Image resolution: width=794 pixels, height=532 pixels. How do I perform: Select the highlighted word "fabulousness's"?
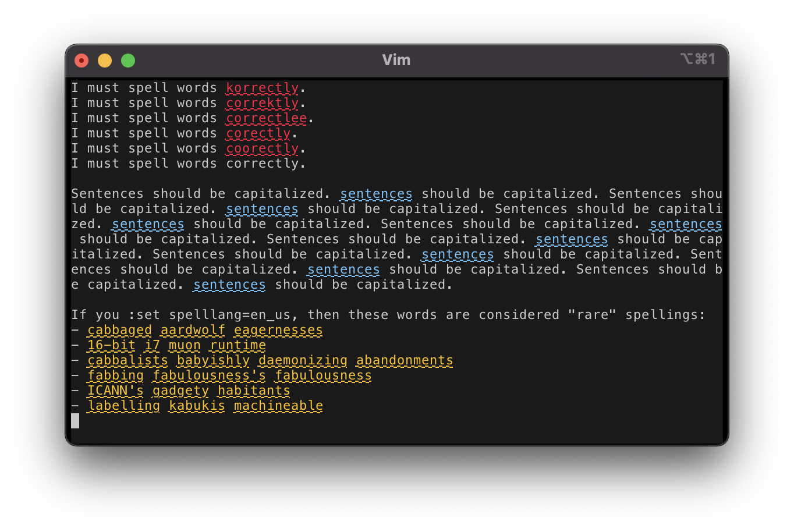tap(208, 375)
